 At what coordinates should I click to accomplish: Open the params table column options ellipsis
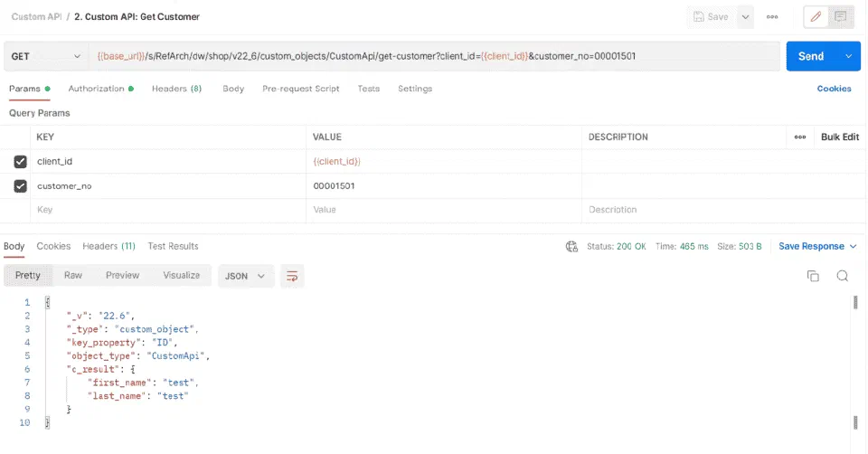point(800,137)
